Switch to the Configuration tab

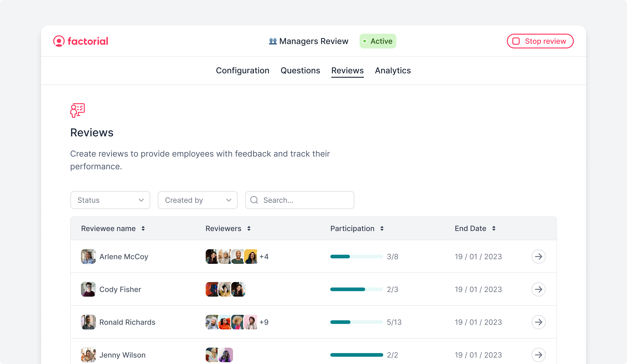pyautogui.click(x=243, y=70)
